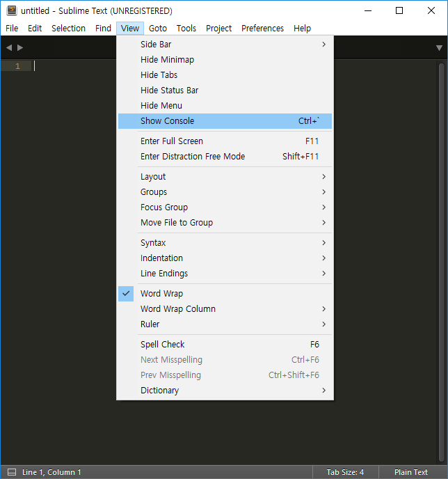Toggle the Word Wrap checkmark option

tap(225, 294)
